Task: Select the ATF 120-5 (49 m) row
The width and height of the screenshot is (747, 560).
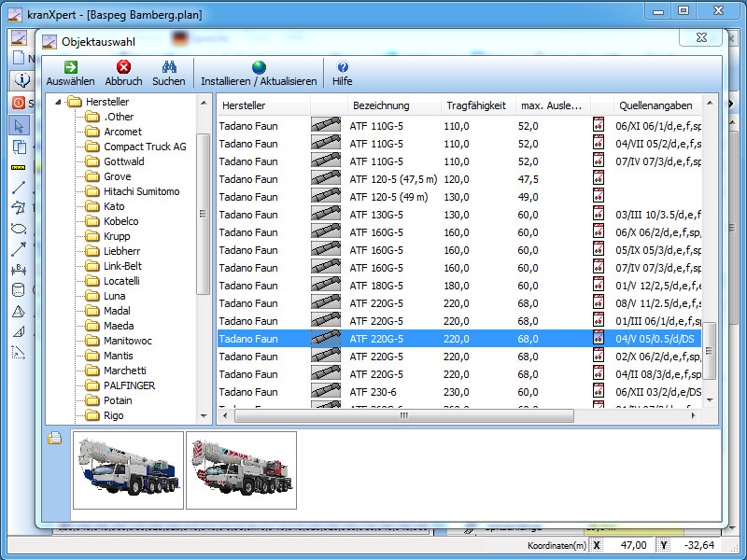Action: click(390, 197)
